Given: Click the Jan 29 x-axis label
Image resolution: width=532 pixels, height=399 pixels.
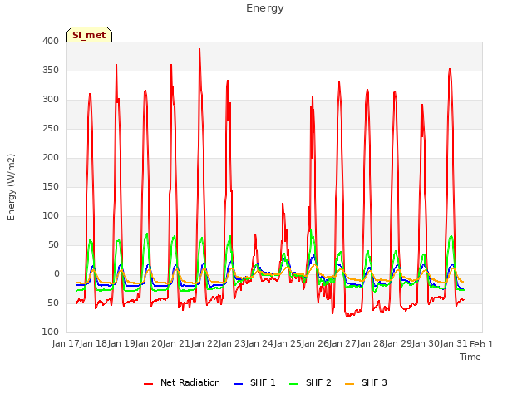Looking at the screenshot, I should pos(398,344).
